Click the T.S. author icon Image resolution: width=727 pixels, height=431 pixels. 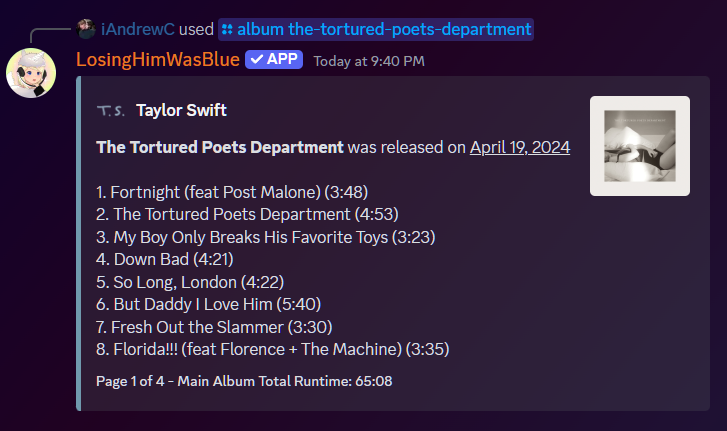pyautogui.click(x=111, y=111)
